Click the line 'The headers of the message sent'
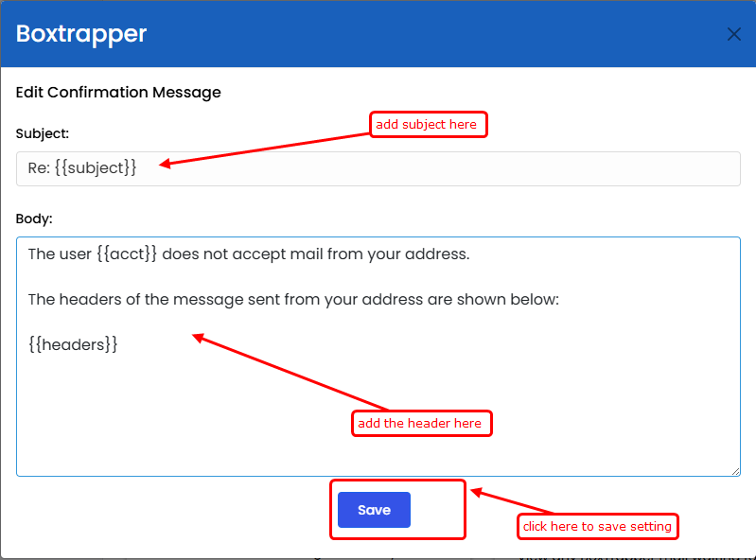The height and width of the screenshot is (560, 756). click(x=293, y=299)
